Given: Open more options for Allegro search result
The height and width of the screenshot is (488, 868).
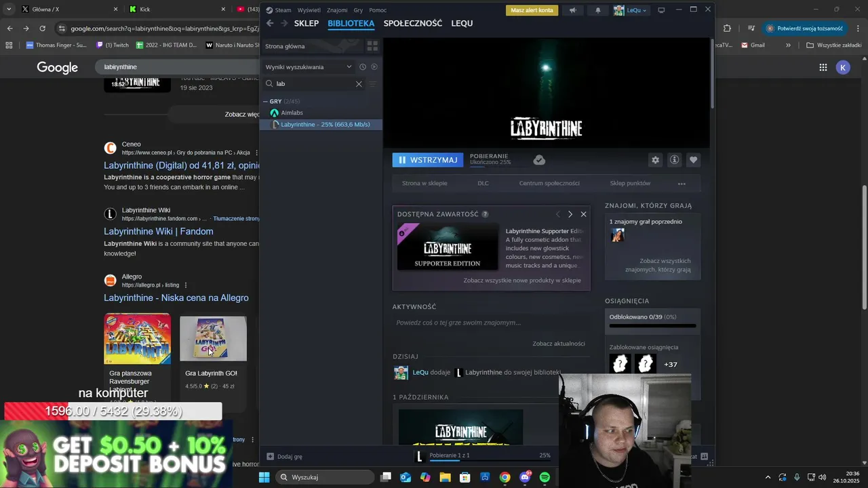Looking at the screenshot, I should click(x=185, y=285).
